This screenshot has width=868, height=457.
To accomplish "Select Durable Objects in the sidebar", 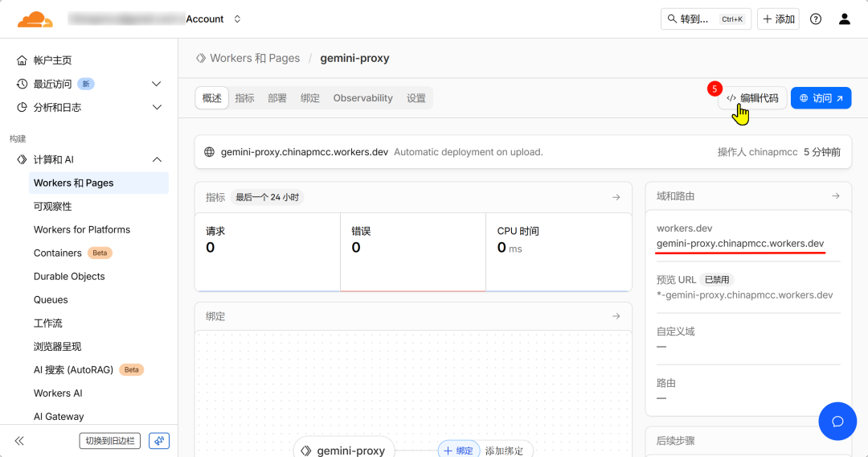I will [69, 276].
